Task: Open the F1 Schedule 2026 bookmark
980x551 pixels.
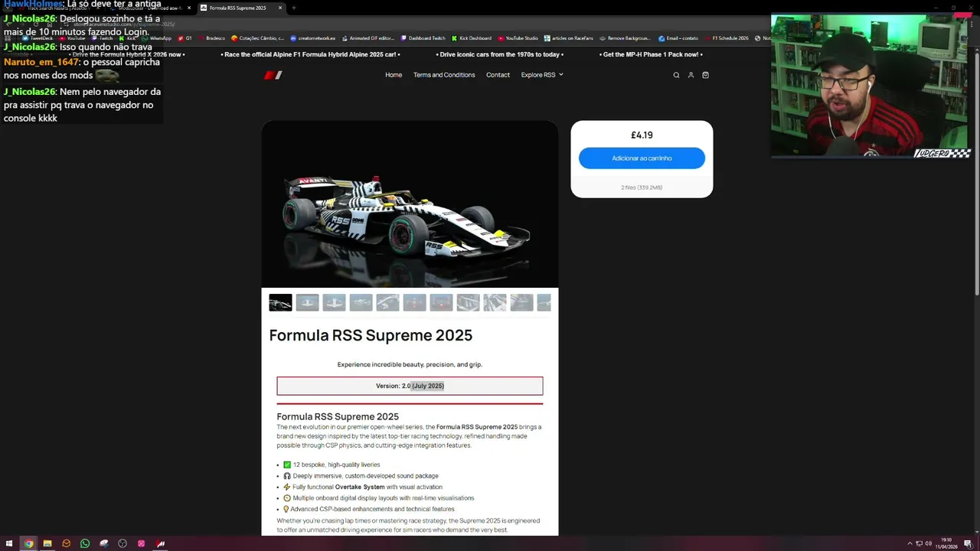Action: coord(726,37)
